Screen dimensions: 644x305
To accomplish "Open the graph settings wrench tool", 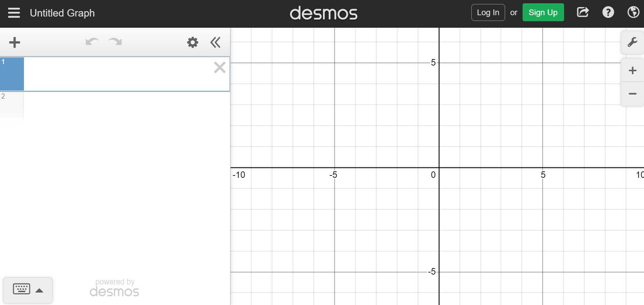I will click(632, 42).
